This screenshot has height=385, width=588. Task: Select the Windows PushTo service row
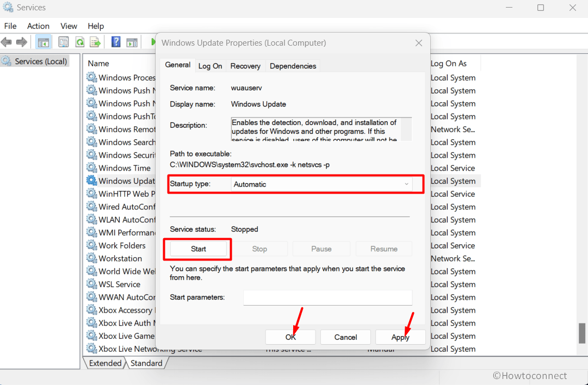[x=127, y=116]
